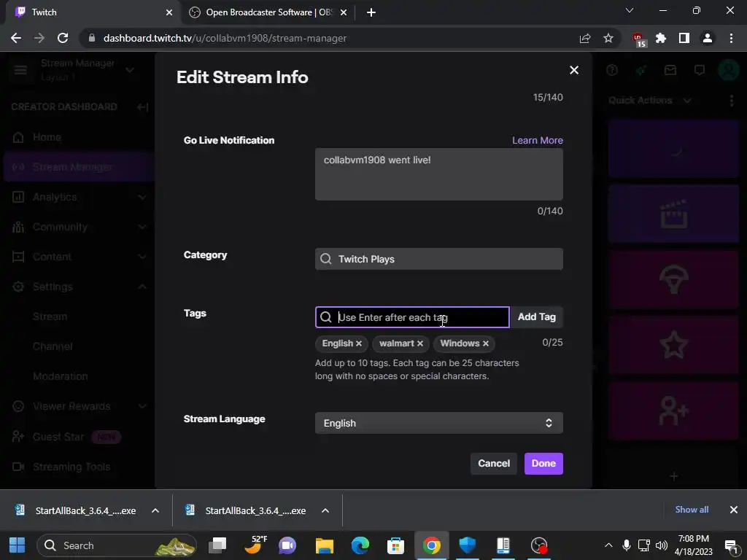Collapse the Creator Dashboard sidebar
747x560 pixels.
[142, 107]
